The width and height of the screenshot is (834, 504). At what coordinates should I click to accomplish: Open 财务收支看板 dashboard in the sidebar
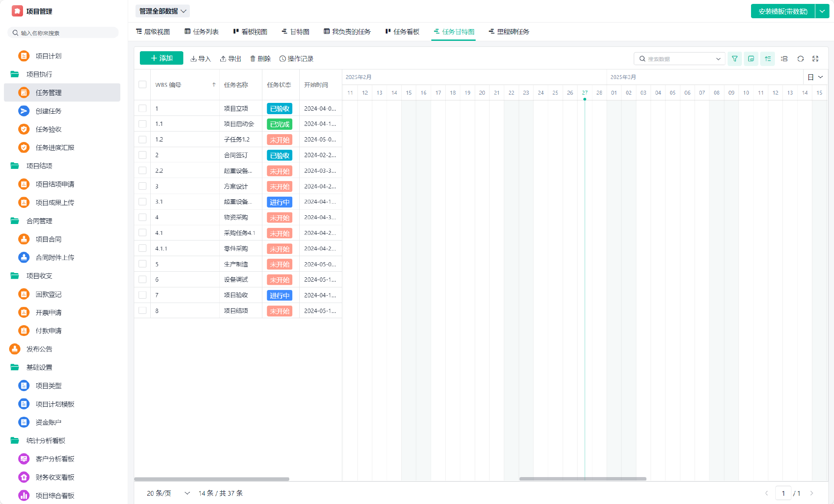(x=55, y=477)
